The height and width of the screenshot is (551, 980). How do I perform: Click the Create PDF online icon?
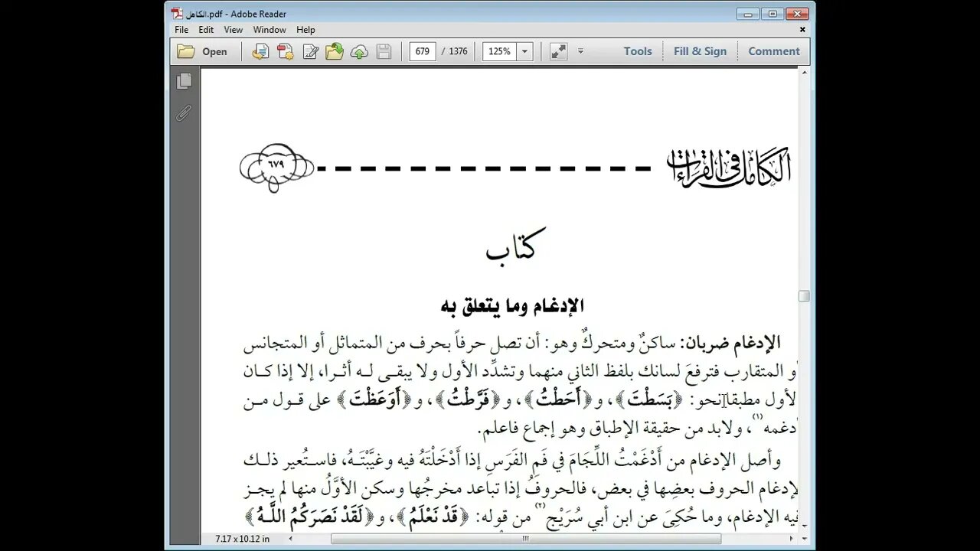286,51
